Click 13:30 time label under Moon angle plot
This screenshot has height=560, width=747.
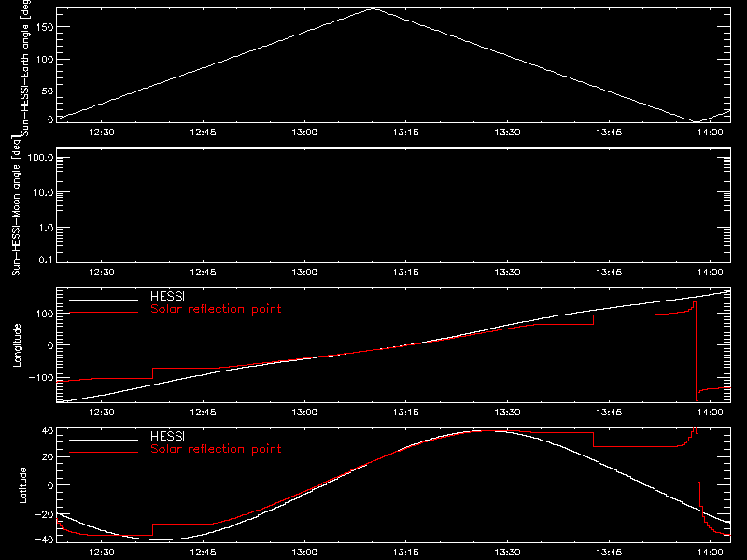point(507,273)
